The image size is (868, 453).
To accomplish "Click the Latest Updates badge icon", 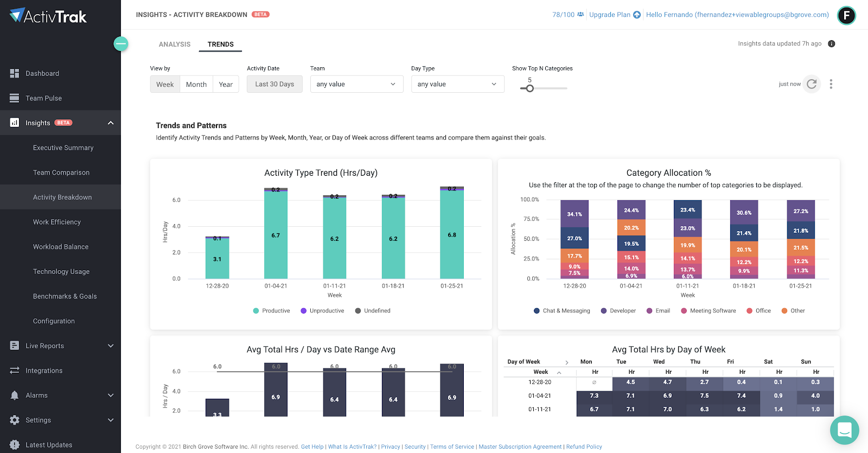I will (15, 445).
